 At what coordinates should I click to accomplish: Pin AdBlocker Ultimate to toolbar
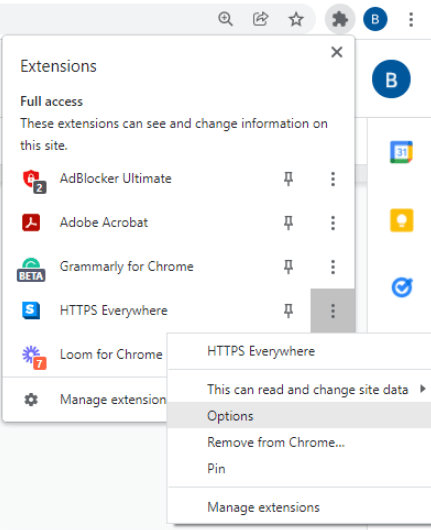(x=288, y=178)
